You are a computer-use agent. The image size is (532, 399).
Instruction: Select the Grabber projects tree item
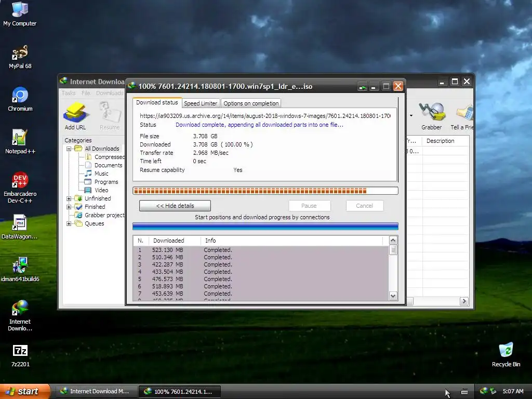pyautogui.click(x=100, y=215)
